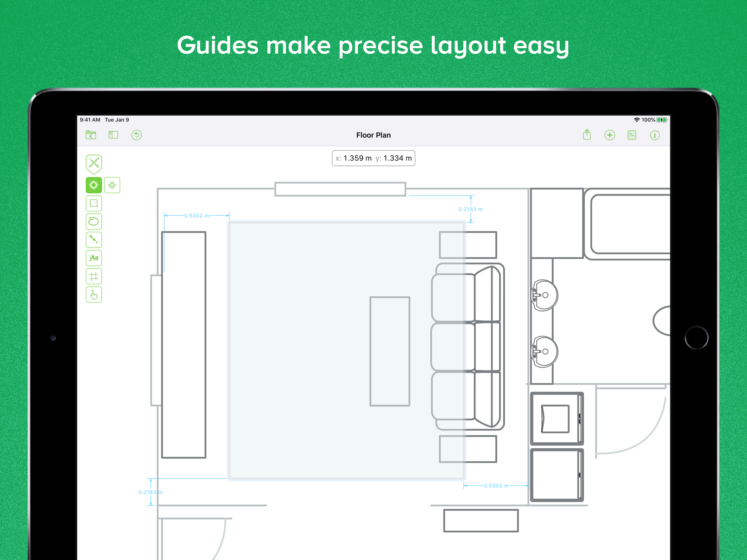Image resolution: width=747 pixels, height=560 pixels.
Task: Activate the Aa text tool
Action: point(94,258)
